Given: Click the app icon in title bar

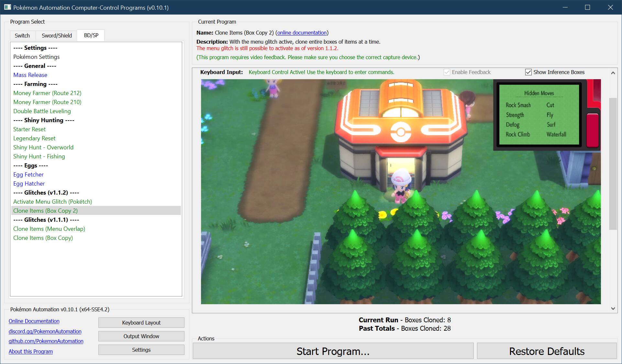Looking at the screenshot, I should coord(7,7).
